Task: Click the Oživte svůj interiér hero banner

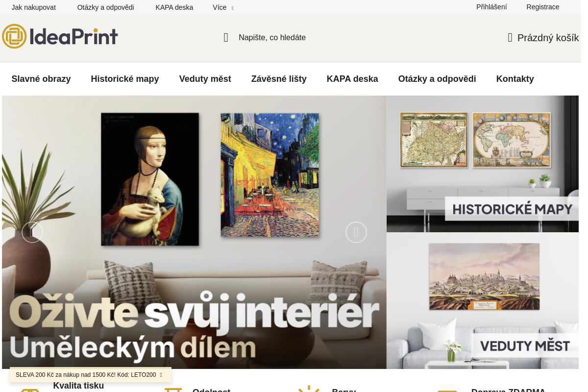Action: point(194,232)
